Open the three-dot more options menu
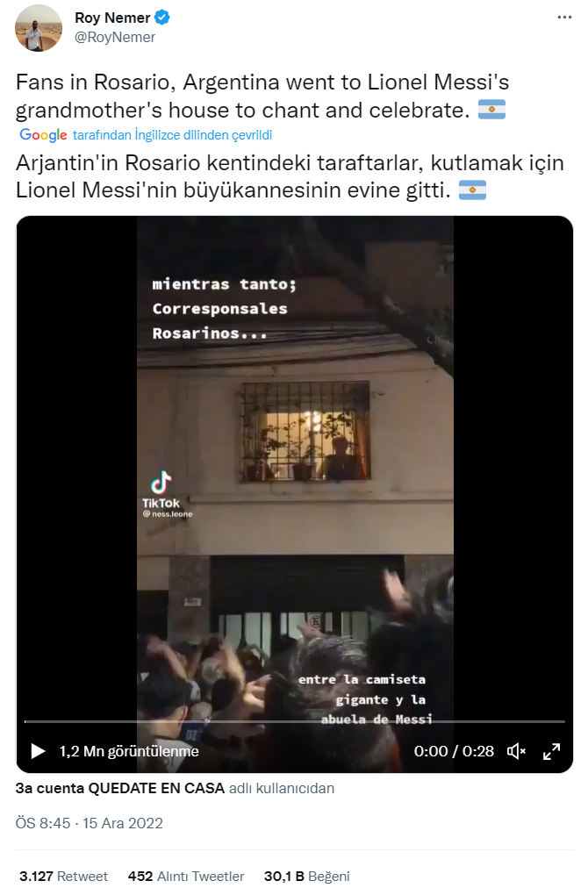 tap(564, 18)
